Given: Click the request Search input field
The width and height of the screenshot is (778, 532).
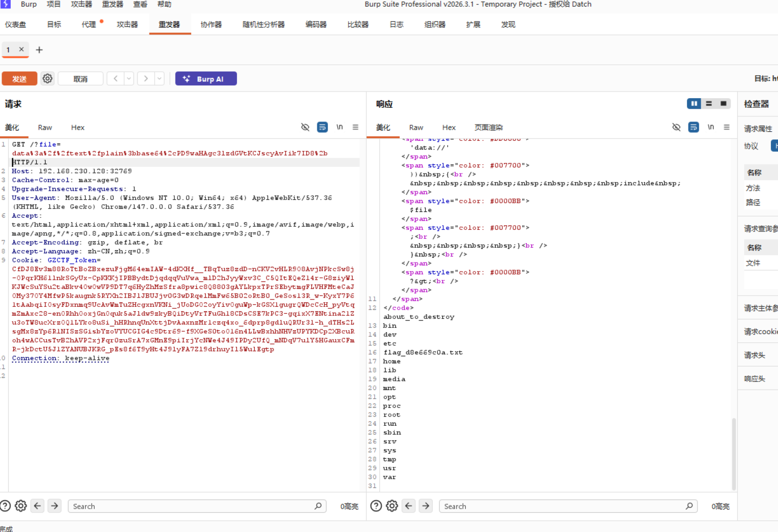Looking at the screenshot, I should coord(197,506).
